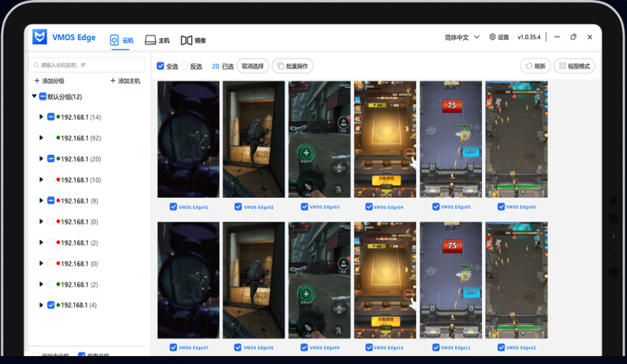
Task: Uncheck the VMOS Edge12 checkbox
Action: pyautogui.click(x=501, y=347)
